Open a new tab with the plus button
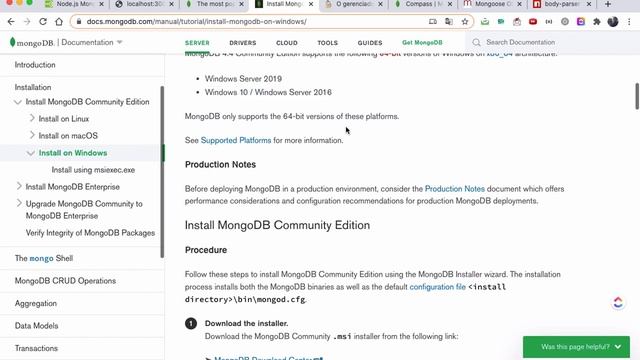The height and width of the screenshot is (360, 640). click(x=608, y=4)
